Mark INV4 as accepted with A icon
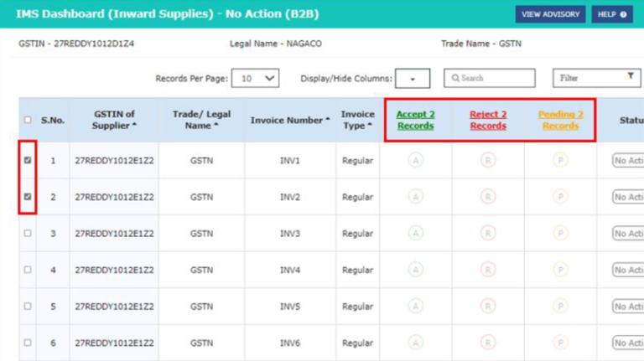Viewport: 644px width, 361px height. (415, 270)
